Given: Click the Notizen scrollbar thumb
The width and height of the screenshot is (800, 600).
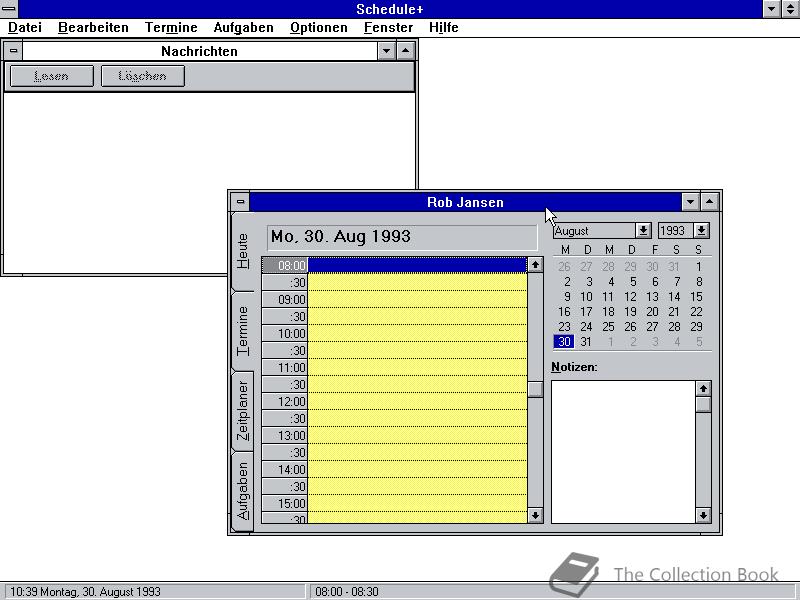Looking at the screenshot, I should [x=703, y=405].
